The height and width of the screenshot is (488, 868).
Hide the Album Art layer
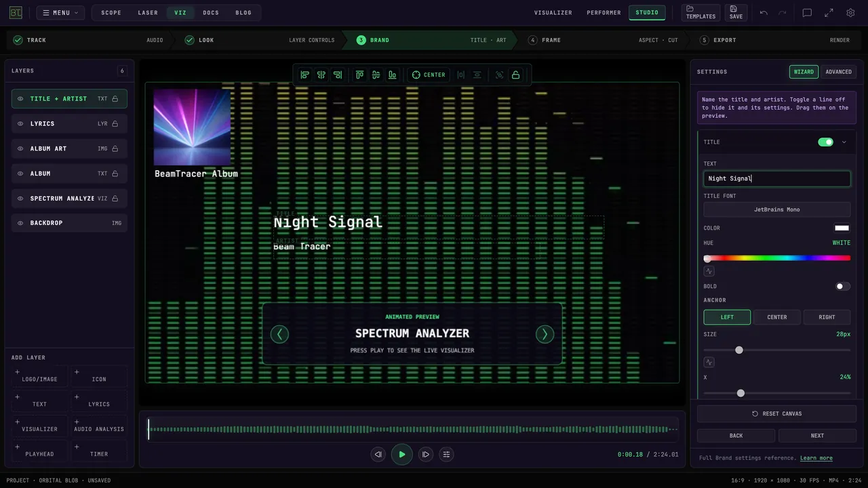coord(20,148)
